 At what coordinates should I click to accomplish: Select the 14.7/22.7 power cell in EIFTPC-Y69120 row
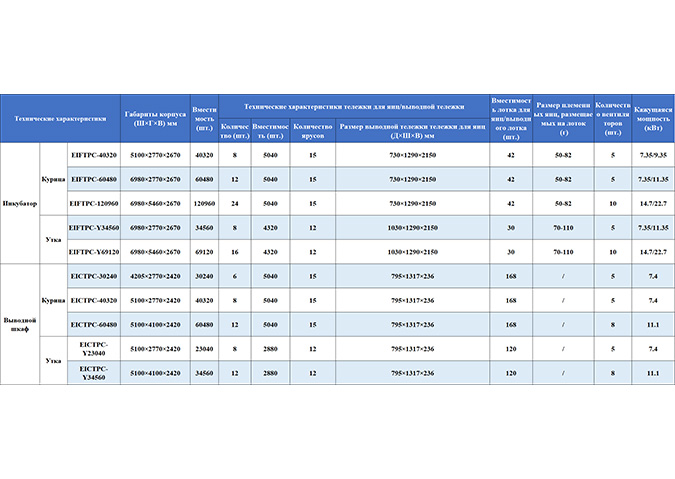[653, 252]
